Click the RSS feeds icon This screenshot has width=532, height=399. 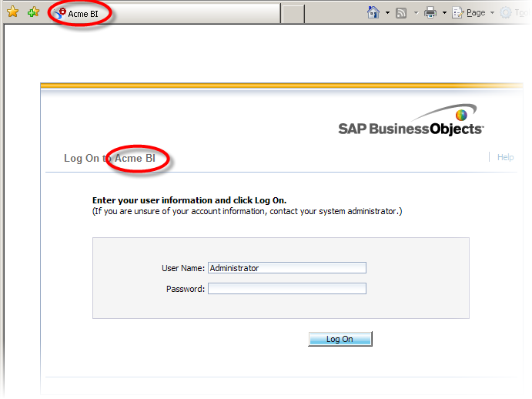tap(401, 13)
